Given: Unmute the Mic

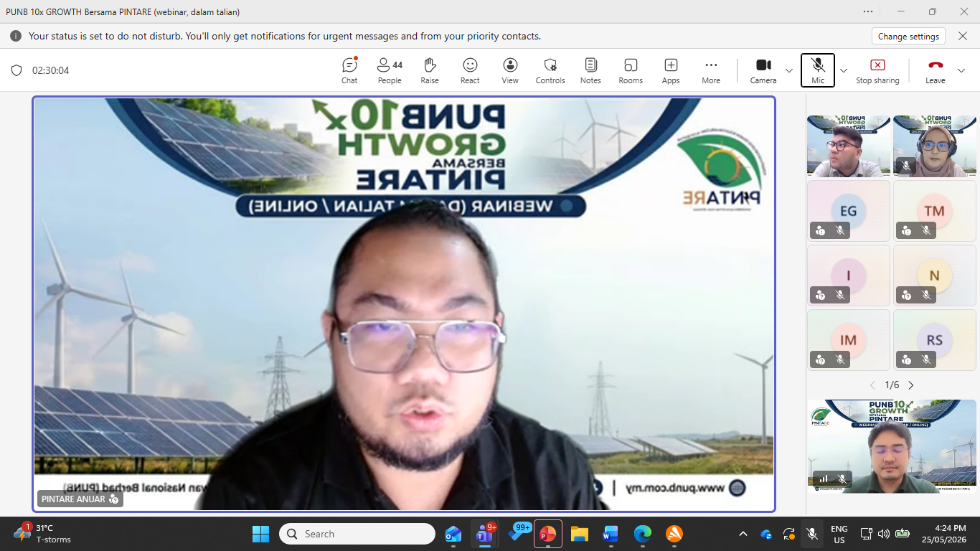Looking at the screenshot, I should (x=818, y=70).
